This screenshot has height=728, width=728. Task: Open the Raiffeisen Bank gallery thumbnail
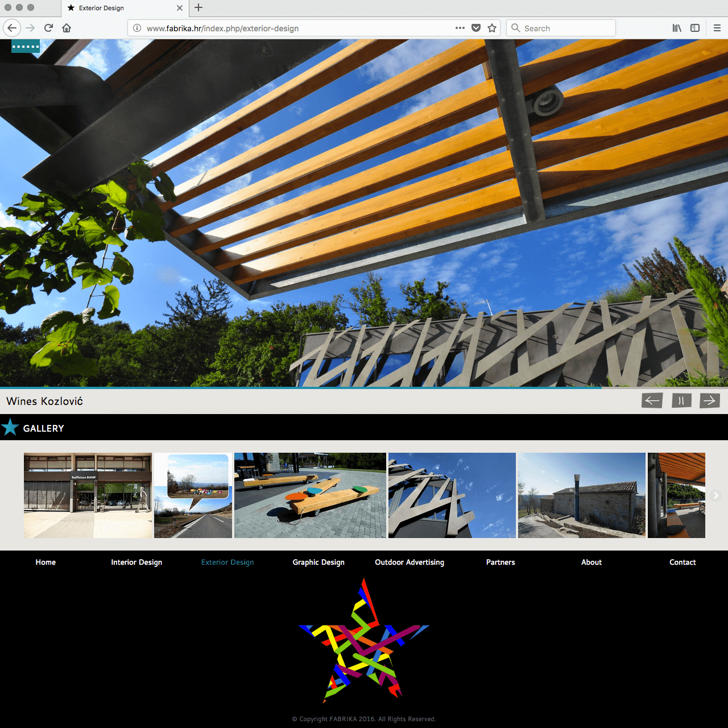tap(88, 495)
